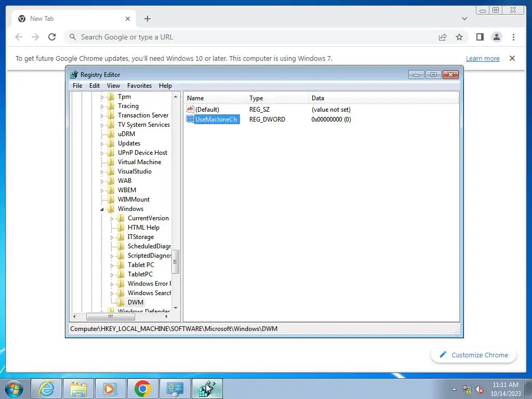Open Internet Explorer from the taskbar
Viewport: 532px width, 399px height.
click(x=46, y=389)
